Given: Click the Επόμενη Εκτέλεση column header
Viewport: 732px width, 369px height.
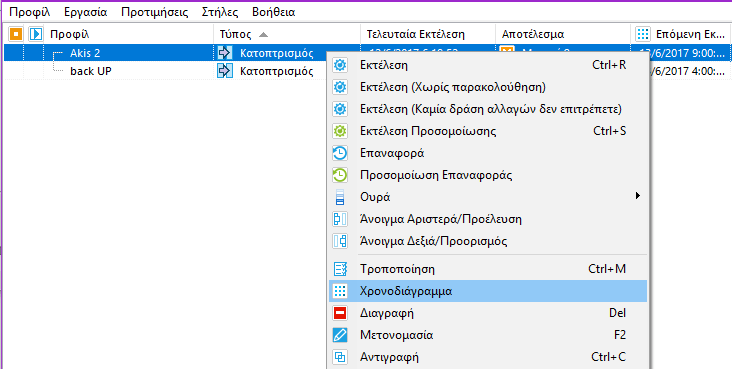Looking at the screenshot, I should pyautogui.click(x=681, y=34).
